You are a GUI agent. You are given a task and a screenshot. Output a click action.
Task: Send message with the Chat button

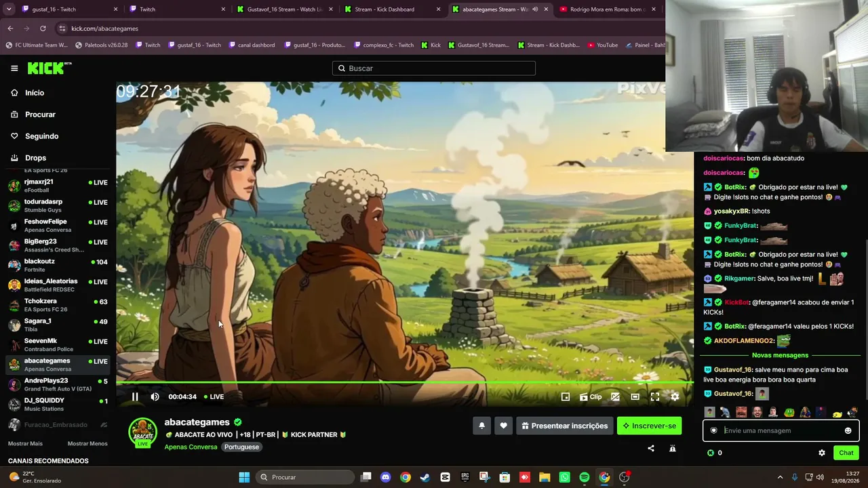coord(846,453)
